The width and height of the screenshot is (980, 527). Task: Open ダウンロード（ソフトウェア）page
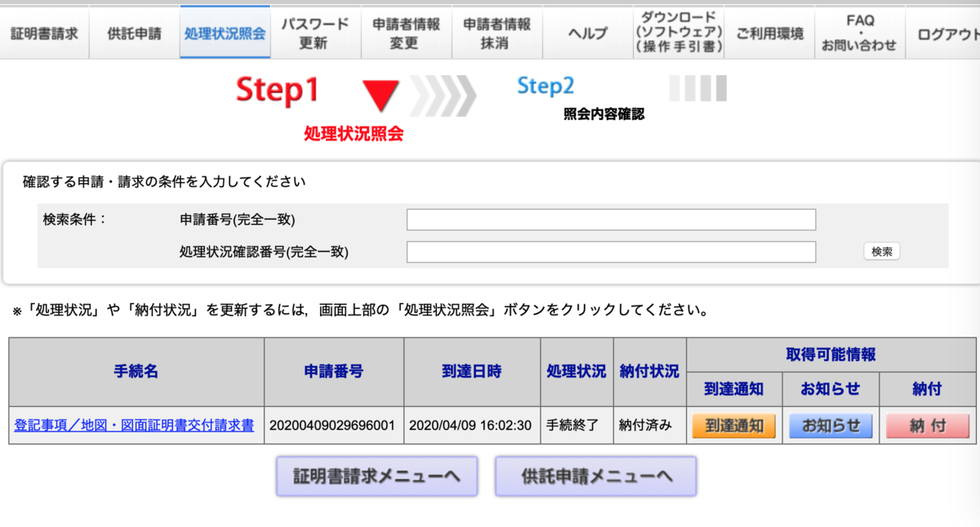pyautogui.click(x=678, y=32)
